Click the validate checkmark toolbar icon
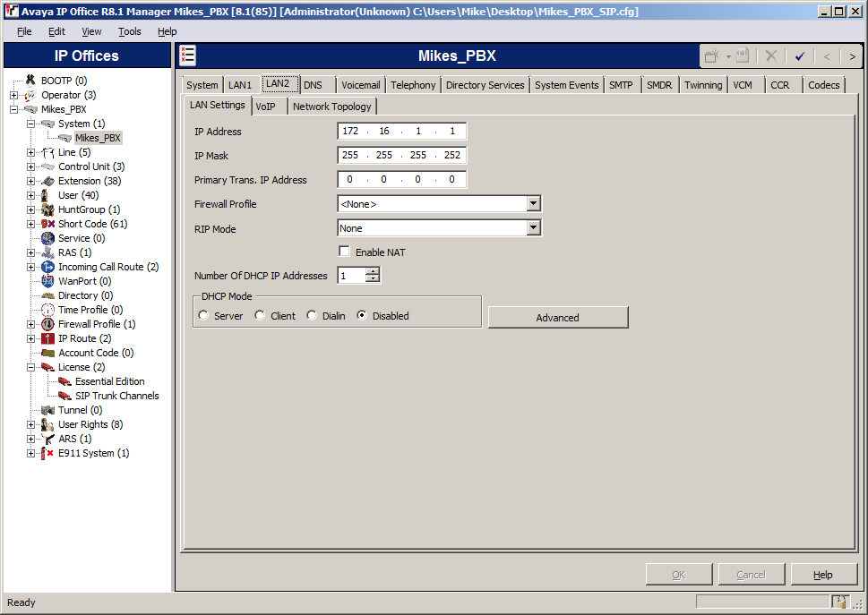 [x=800, y=56]
